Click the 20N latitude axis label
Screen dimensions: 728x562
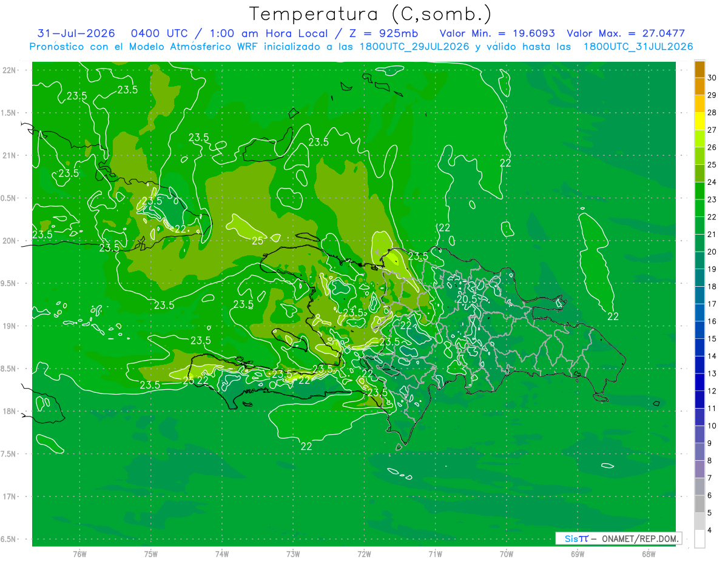(x=9, y=241)
